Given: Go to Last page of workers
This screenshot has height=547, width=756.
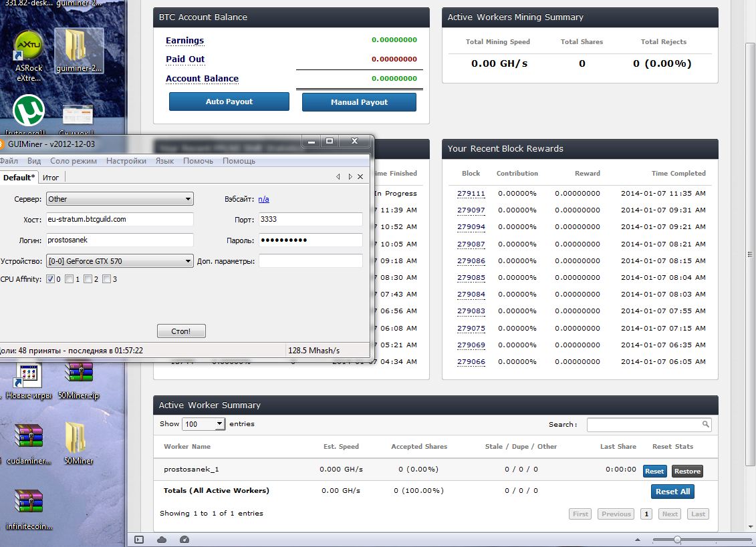Looking at the screenshot, I should 698,514.
